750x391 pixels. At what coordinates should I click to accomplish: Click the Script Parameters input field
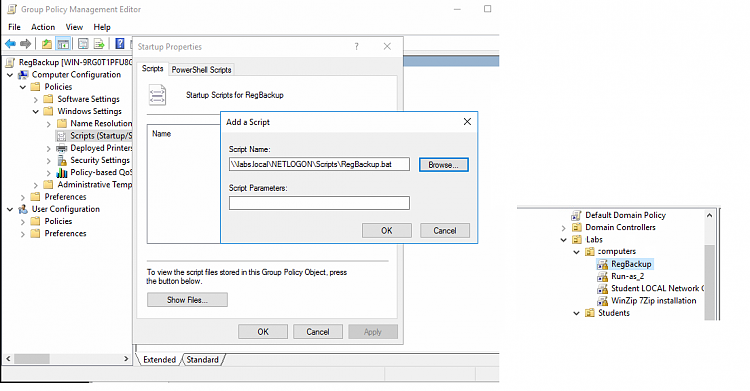coord(319,203)
